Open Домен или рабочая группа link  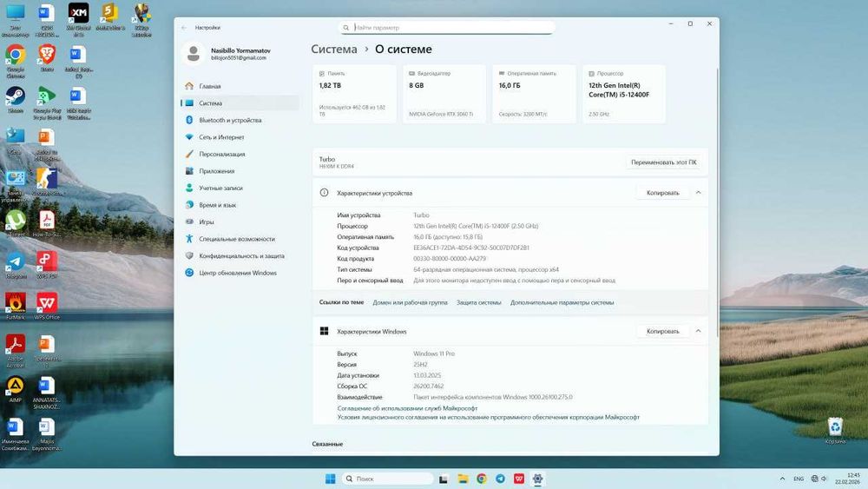(x=410, y=302)
